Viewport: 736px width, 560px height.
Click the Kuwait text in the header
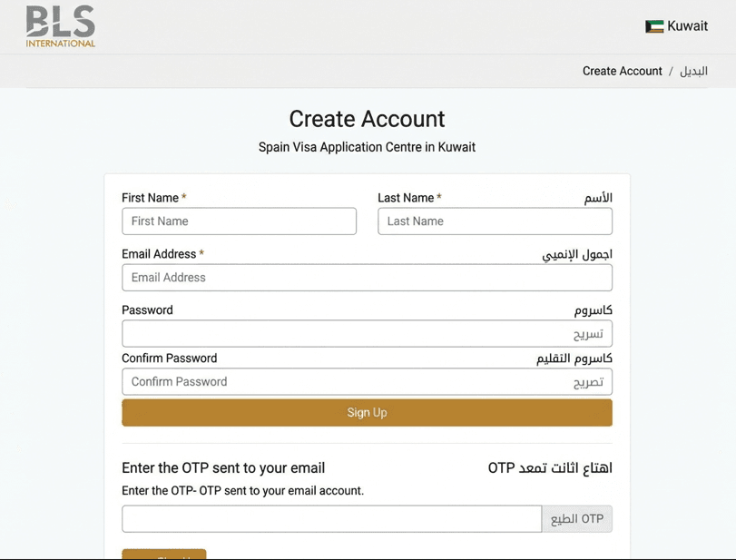point(687,26)
